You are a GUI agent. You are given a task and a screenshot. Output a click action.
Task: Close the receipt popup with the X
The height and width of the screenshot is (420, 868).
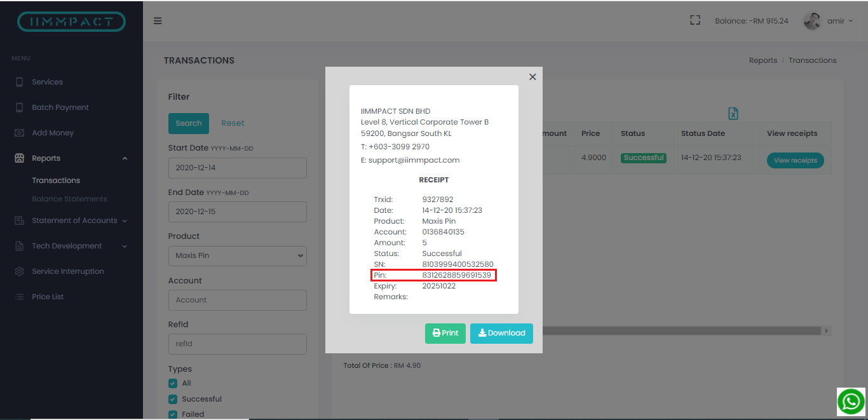[532, 77]
